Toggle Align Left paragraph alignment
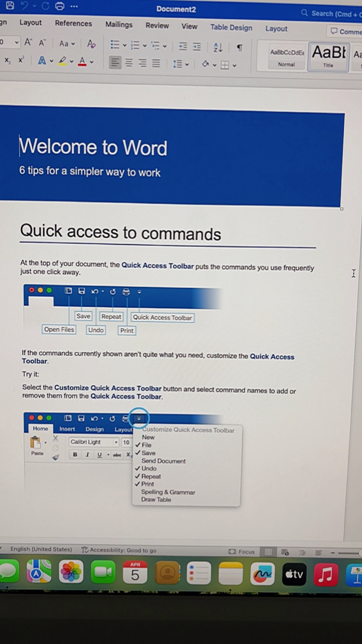Image resolution: width=362 pixels, height=644 pixels. (x=115, y=63)
